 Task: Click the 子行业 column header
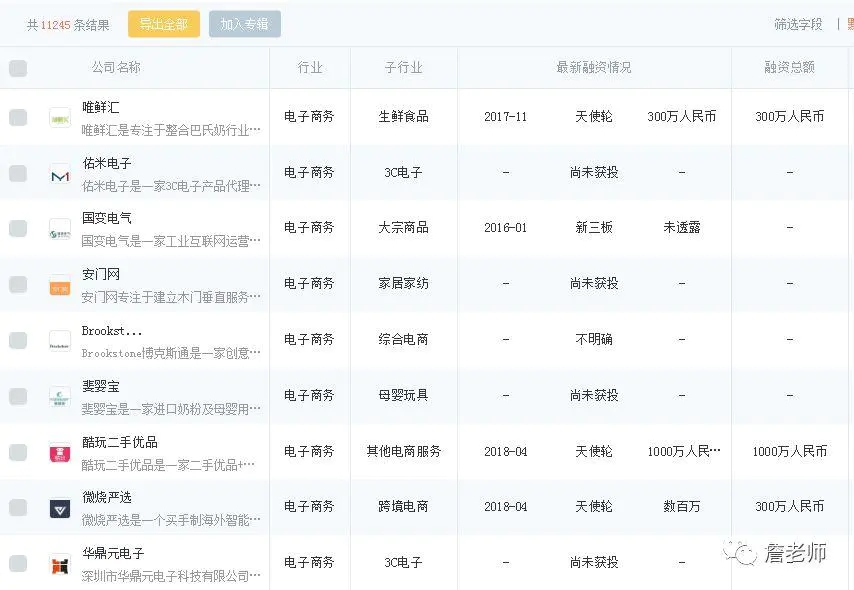(404, 68)
